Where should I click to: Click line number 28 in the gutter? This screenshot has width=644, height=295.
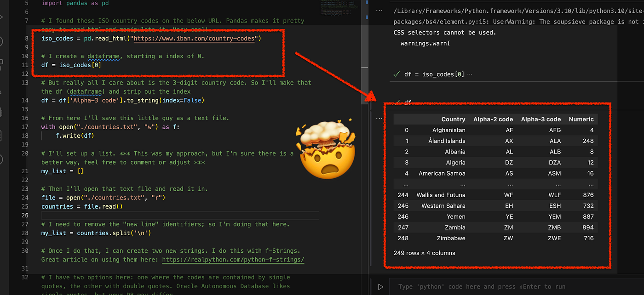[x=25, y=233]
